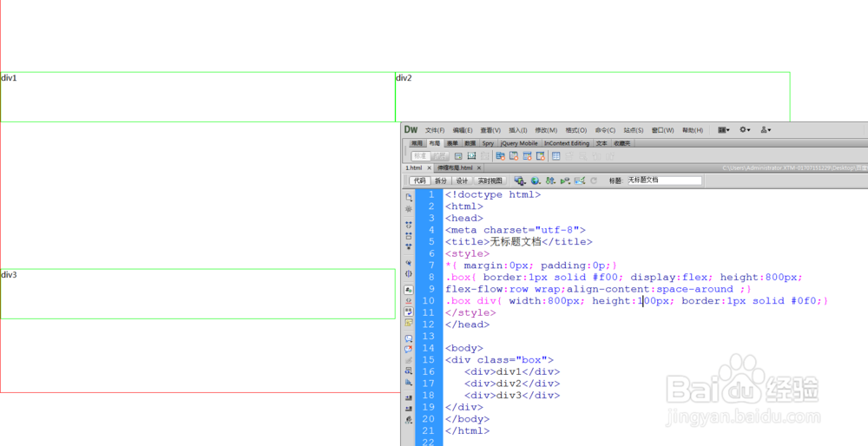Toggle Line Numbers in coding toolbar
This screenshot has width=868, height=446.
(x=409, y=290)
